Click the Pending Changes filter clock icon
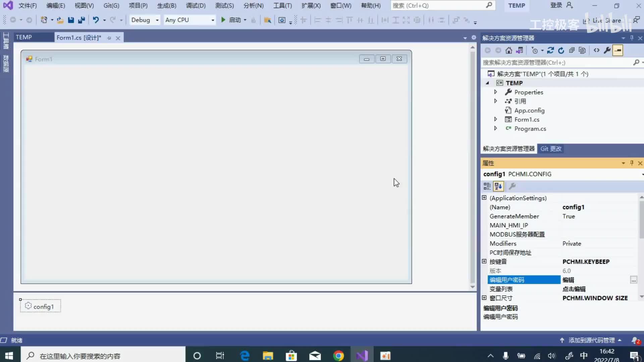The width and height of the screenshot is (644, 362). (535, 50)
